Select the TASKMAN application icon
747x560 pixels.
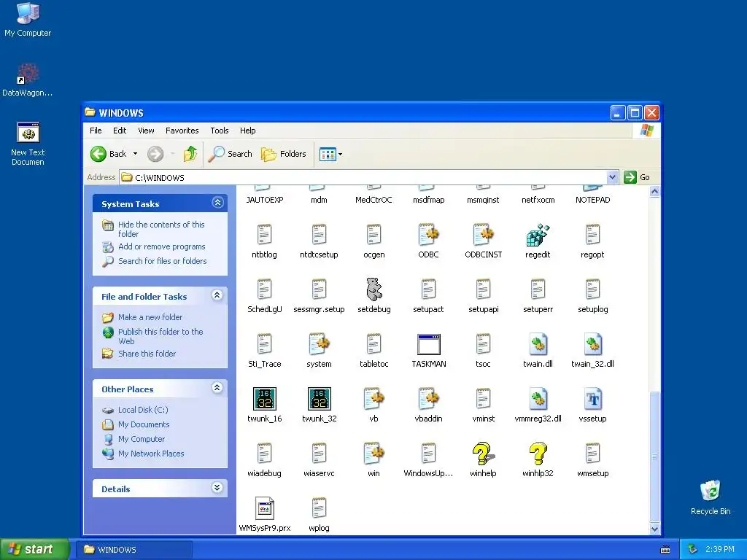428,344
